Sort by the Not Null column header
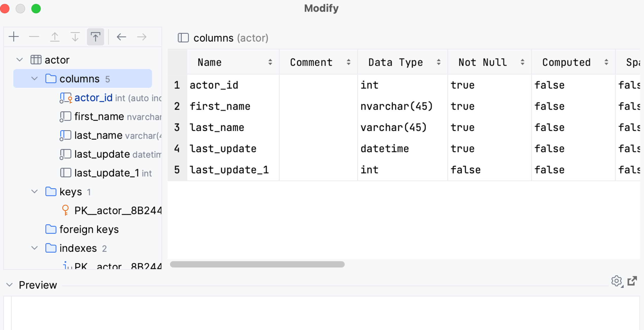Viewport: 644px width, 330px height. 482,62
